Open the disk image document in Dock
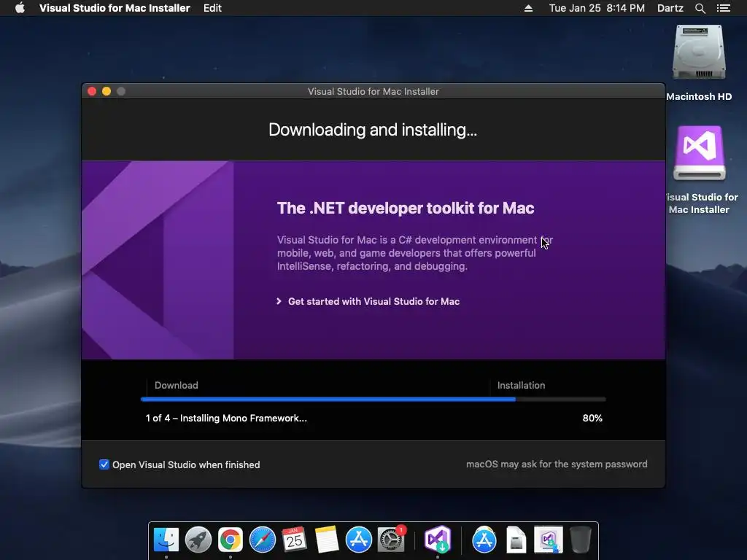The image size is (747, 560). (x=516, y=540)
